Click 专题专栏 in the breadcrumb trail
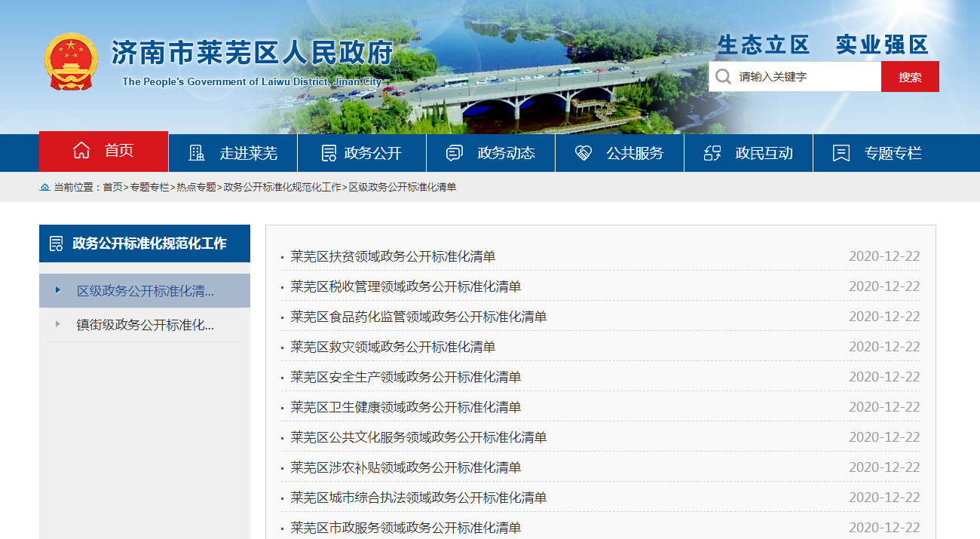 point(149,187)
